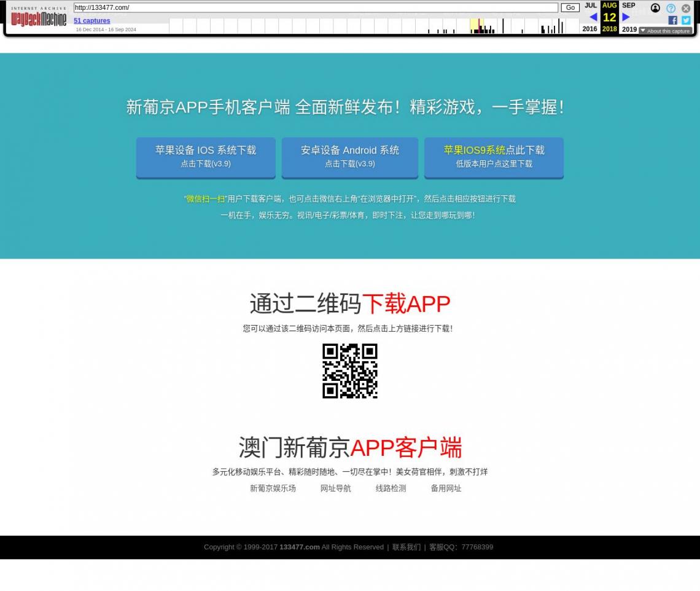
Task: Select the 2016 capture year
Action: [x=589, y=29]
